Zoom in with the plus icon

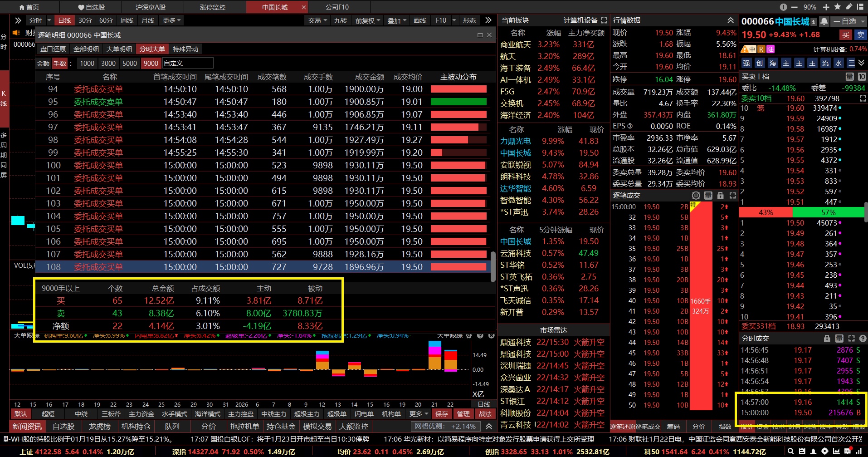pos(826,7)
